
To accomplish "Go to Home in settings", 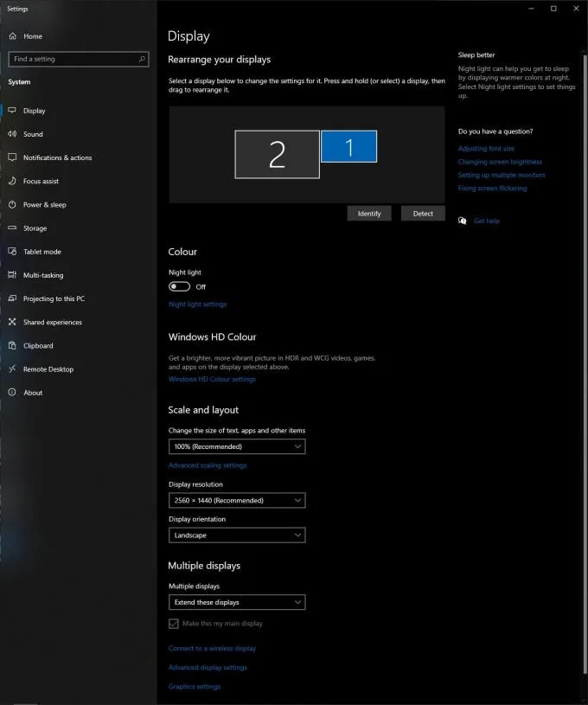I will (x=32, y=36).
